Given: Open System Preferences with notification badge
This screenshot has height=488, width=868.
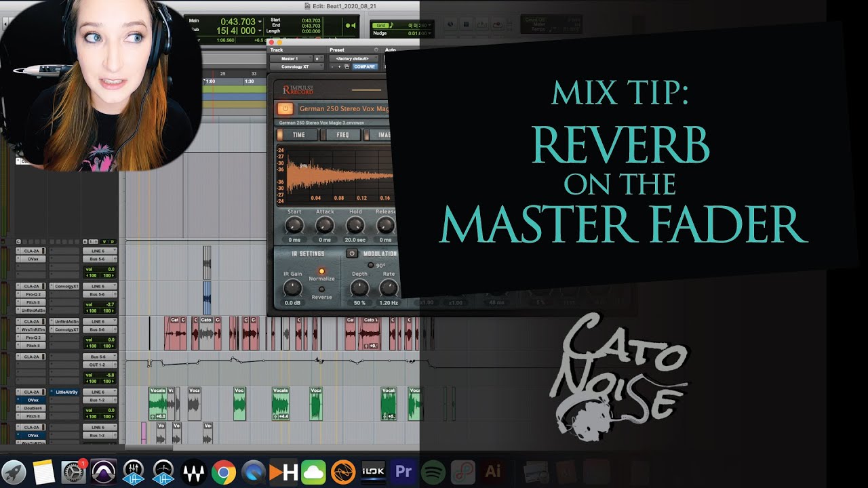Looking at the screenshot, I should point(73,472).
